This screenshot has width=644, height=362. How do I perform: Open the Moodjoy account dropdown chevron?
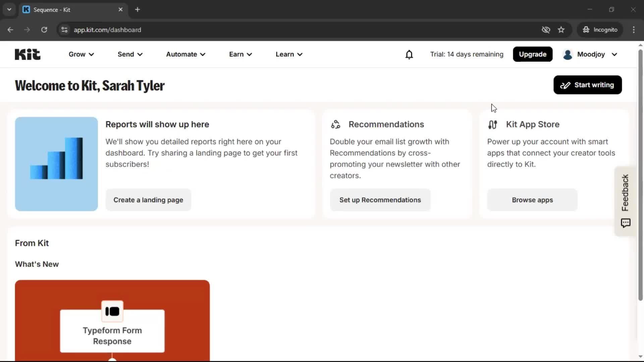[614, 54]
